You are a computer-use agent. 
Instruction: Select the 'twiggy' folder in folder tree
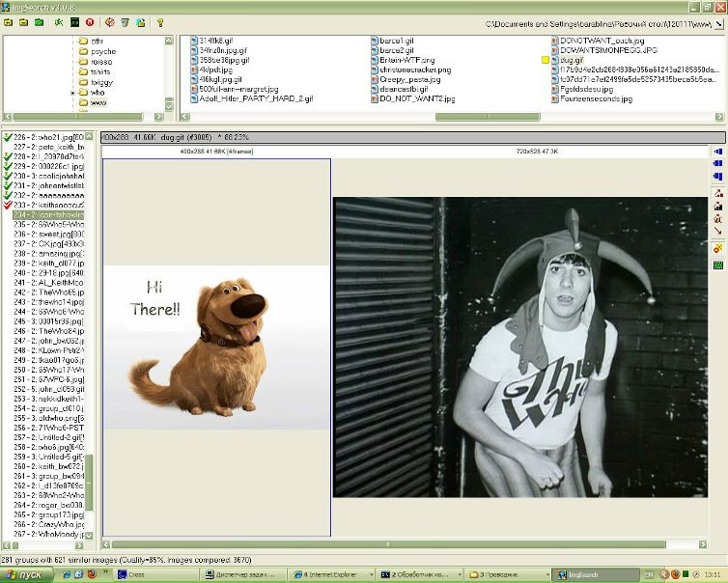(x=100, y=82)
